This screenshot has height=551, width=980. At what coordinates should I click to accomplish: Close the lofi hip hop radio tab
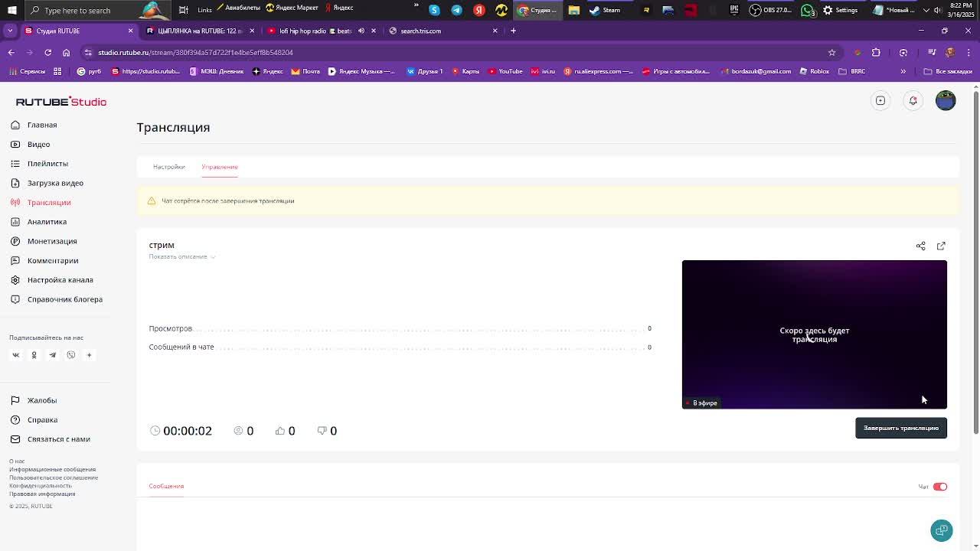pyautogui.click(x=373, y=31)
